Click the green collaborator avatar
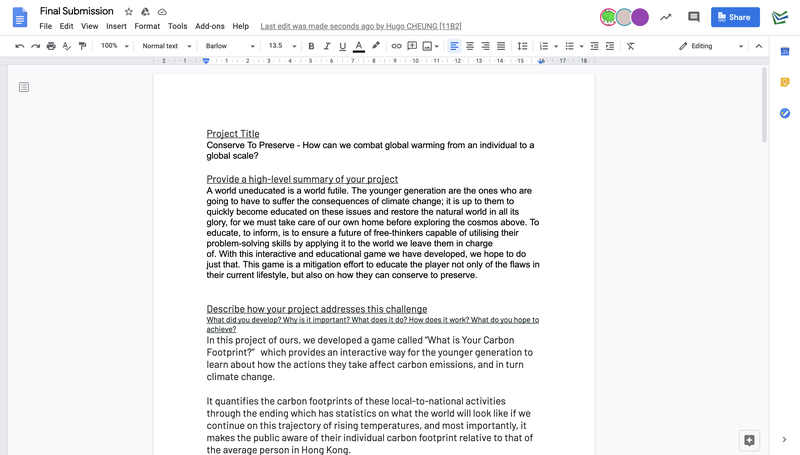This screenshot has height=455, width=800. click(608, 17)
